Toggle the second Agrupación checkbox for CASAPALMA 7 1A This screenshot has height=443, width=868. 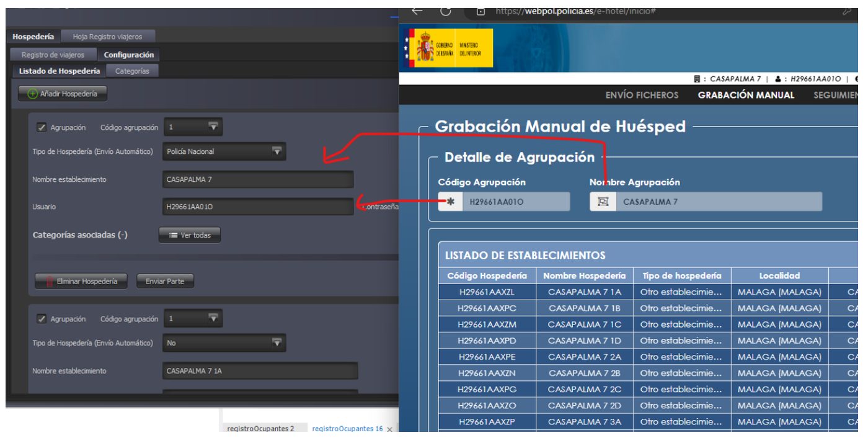pos(42,319)
